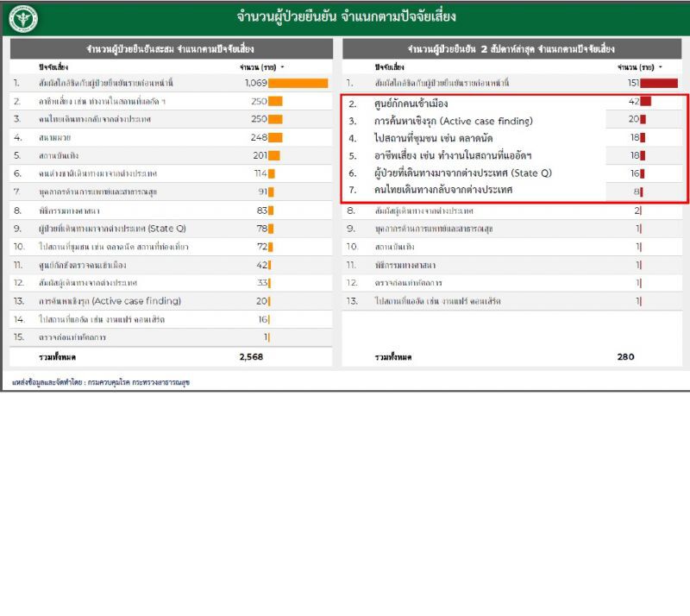
Task: Click the orange bar beside 248
Action: pos(275,138)
